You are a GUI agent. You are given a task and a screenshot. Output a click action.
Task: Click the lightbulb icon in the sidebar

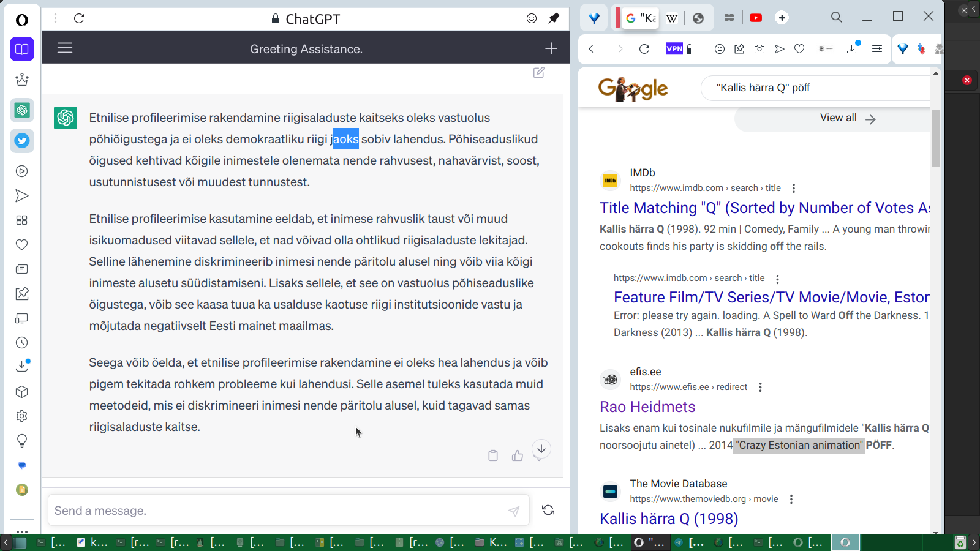tap(22, 441)
